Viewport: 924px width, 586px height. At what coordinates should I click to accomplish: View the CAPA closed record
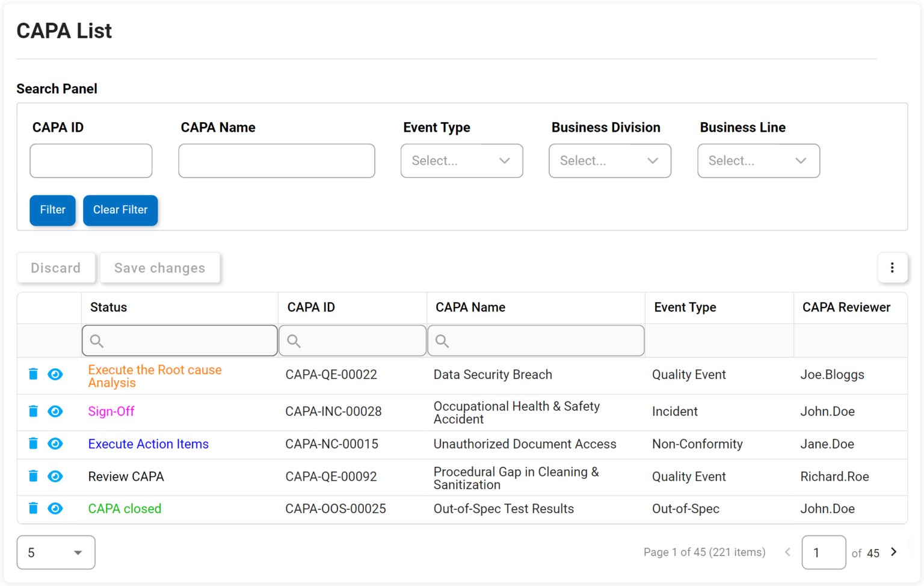(x=55, y=508)
